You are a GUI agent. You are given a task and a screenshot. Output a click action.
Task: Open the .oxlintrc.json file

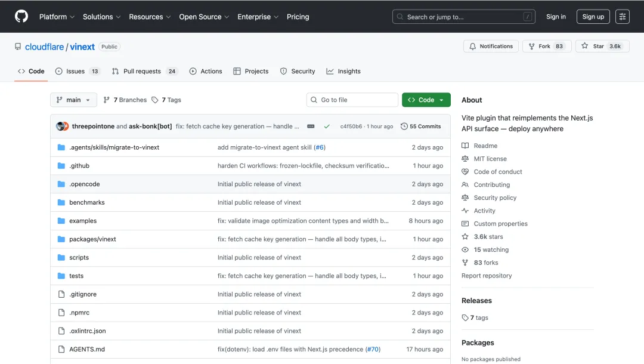tap(88, 331)
